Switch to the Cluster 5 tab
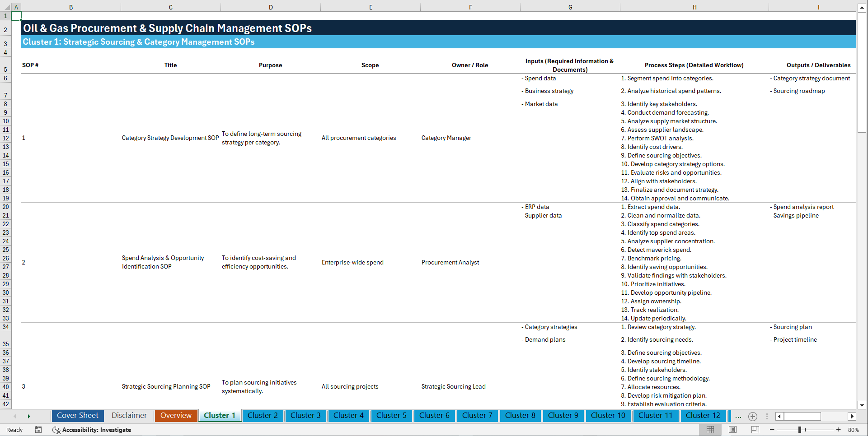This screenshot has height=436, width=868. click(391, 416)
